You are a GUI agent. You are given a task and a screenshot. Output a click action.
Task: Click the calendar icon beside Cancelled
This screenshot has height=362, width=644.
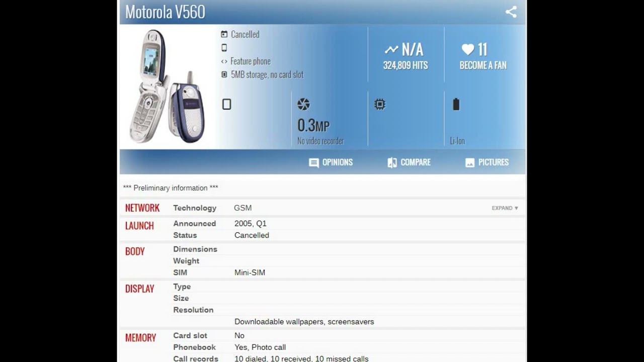coord(224,34)
